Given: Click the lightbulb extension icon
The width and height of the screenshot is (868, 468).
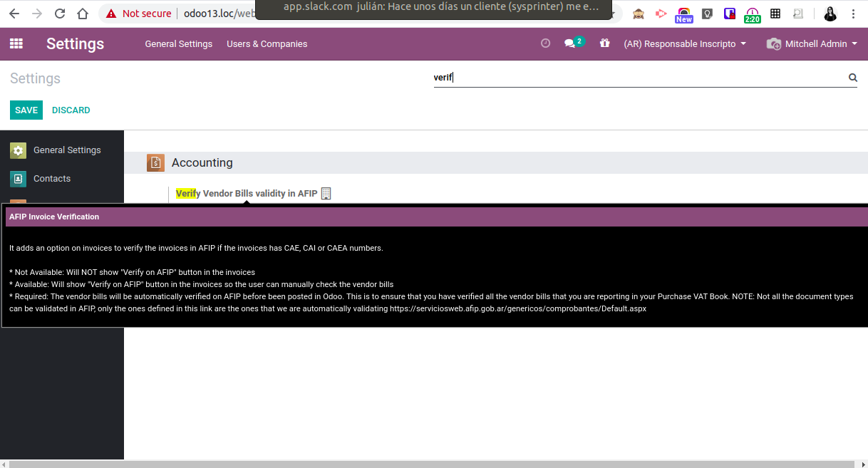Looking at the screenshot, I should tap(707, 14).
